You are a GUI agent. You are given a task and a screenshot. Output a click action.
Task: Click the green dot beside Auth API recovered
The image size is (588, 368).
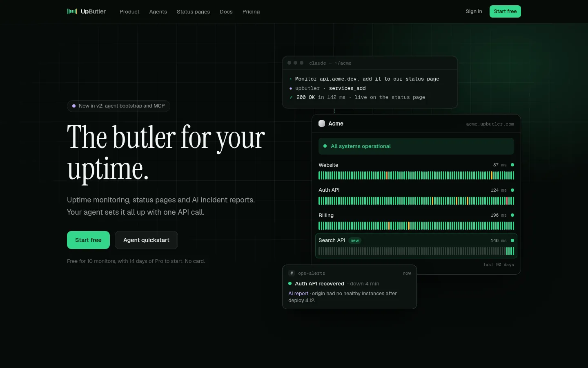(290, 283)
